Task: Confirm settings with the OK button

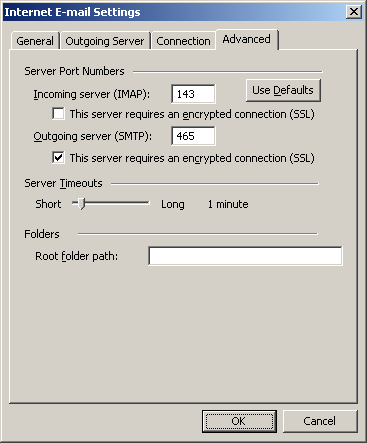Action: pos(239,421)
